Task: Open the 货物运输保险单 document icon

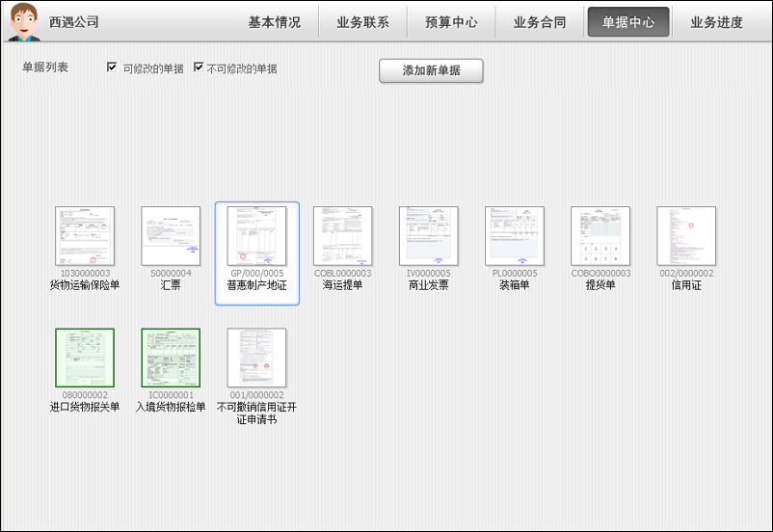Action: (x=85, y=236)
